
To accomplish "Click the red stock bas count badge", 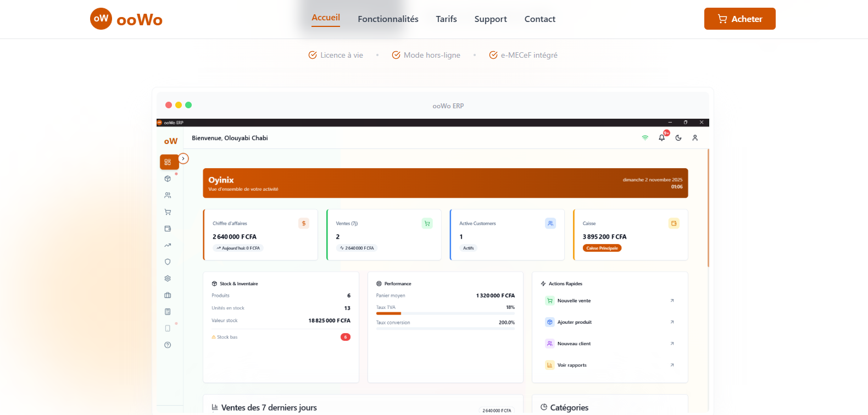I will [346, 337].
